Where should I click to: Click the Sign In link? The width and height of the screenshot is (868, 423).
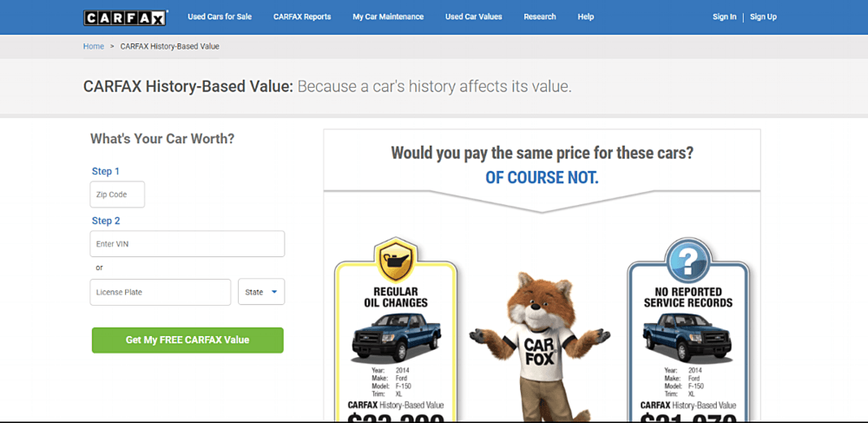tap(725, 17)
